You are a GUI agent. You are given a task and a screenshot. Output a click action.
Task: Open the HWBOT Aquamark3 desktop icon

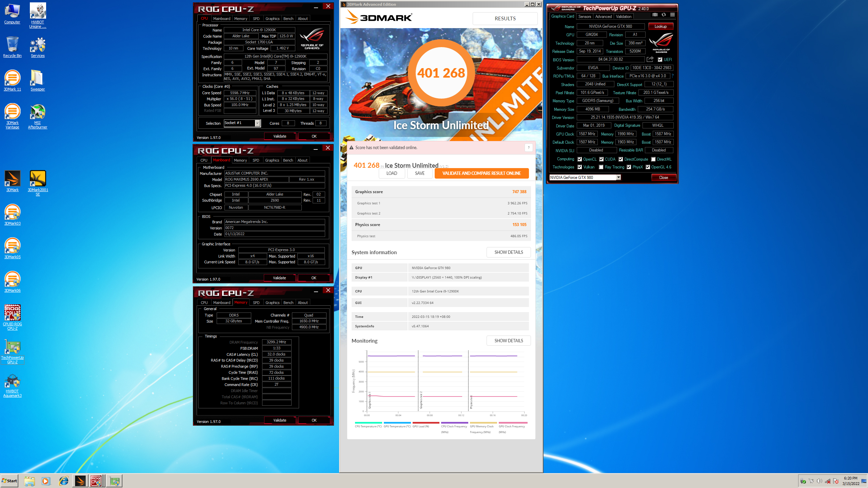(12, 386)
